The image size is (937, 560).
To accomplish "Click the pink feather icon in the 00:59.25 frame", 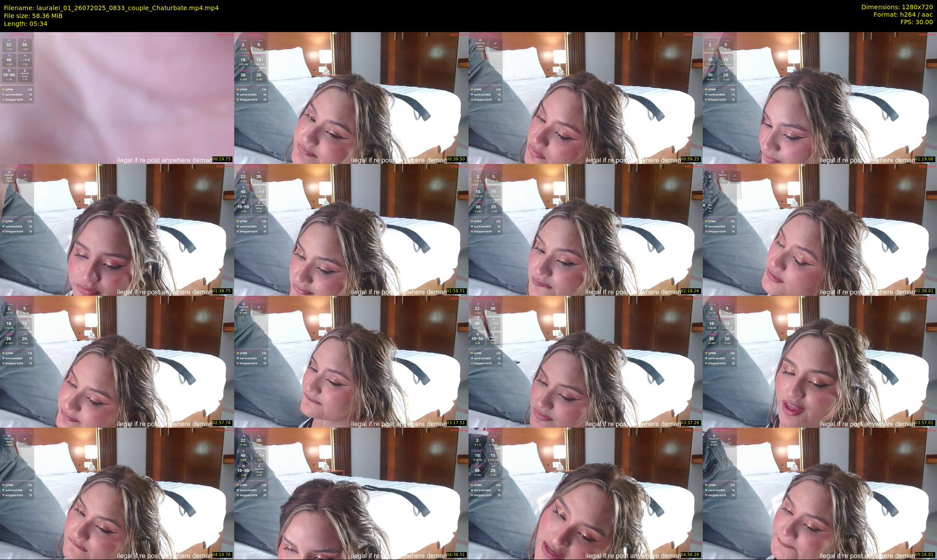I will click(495, 44).
